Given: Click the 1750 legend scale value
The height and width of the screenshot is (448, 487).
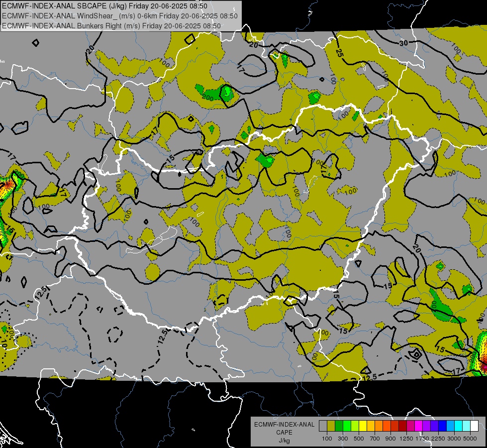Looking at the screenshot, I should [422, 439].
